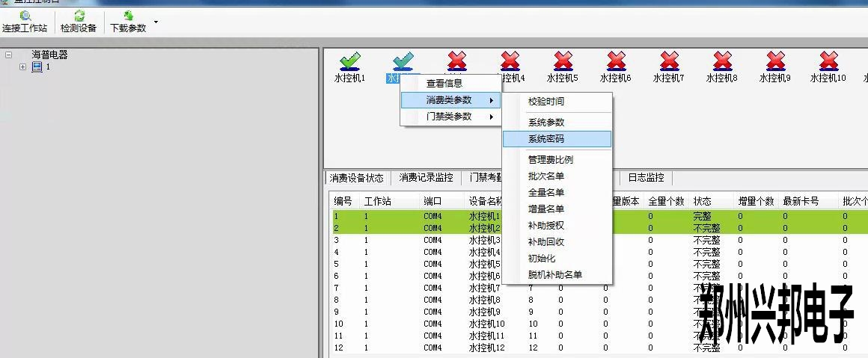Open the dropdown arrow beside 下载参数
868x358 pixels.
coord(156,22)
